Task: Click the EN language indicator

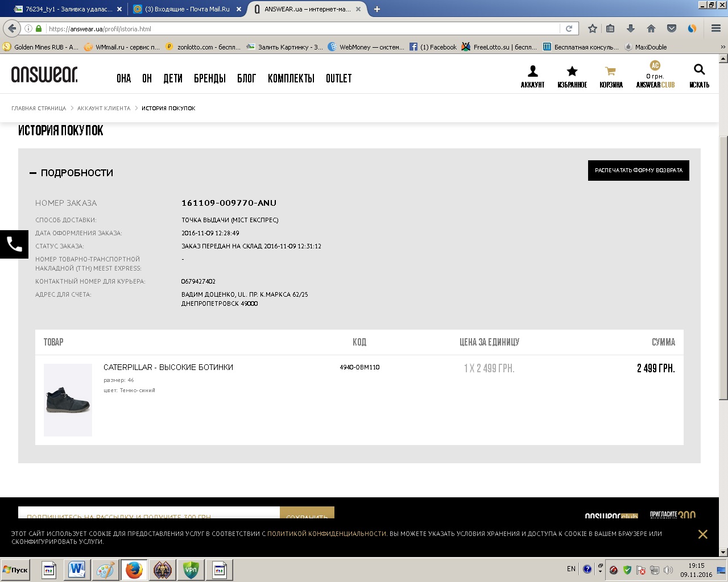Action: click(x=571, y=569)
